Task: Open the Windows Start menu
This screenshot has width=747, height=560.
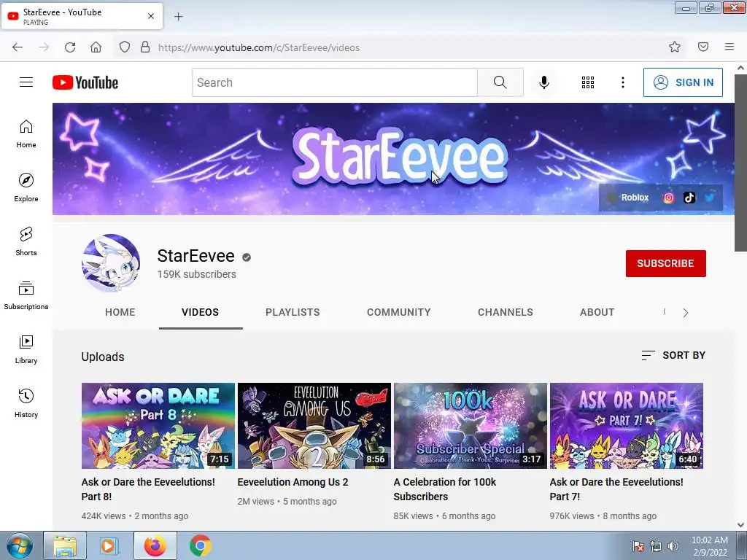Action: click(x=20, y=545)
